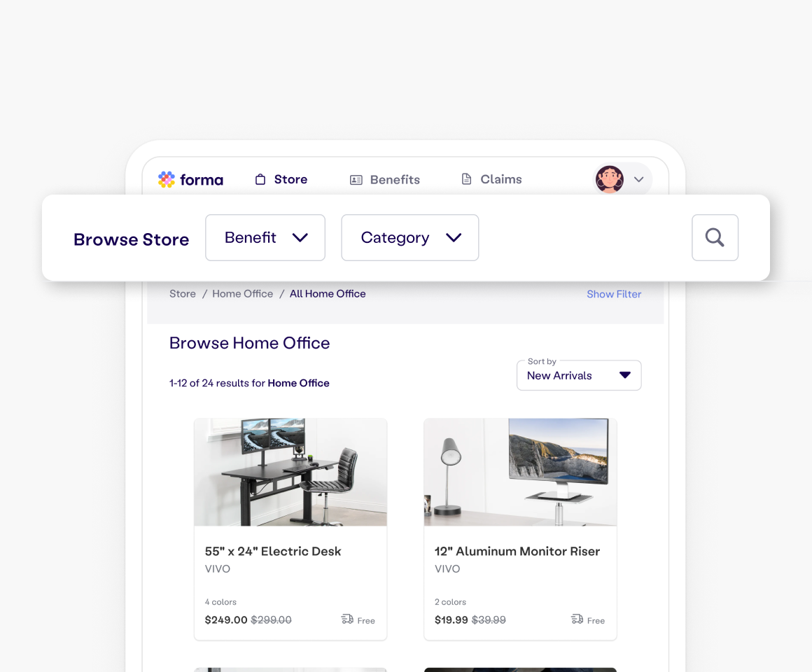Image resolution: width=812 pixels, height=672 pixels.
Task: Click the ID card icon beside Benefits
Action: pos(356,180)
